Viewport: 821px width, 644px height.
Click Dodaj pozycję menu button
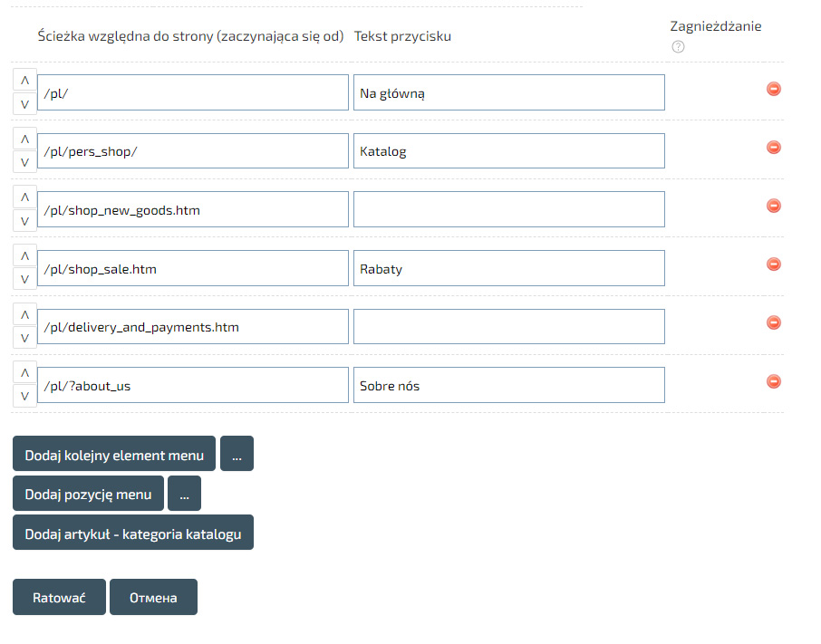[x=88, y=494]
